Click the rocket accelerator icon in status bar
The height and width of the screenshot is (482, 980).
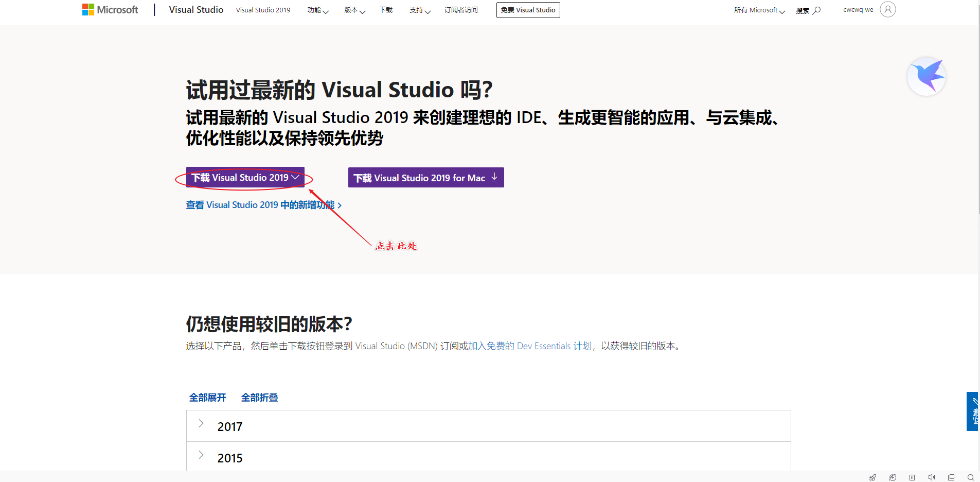point(873,477)
